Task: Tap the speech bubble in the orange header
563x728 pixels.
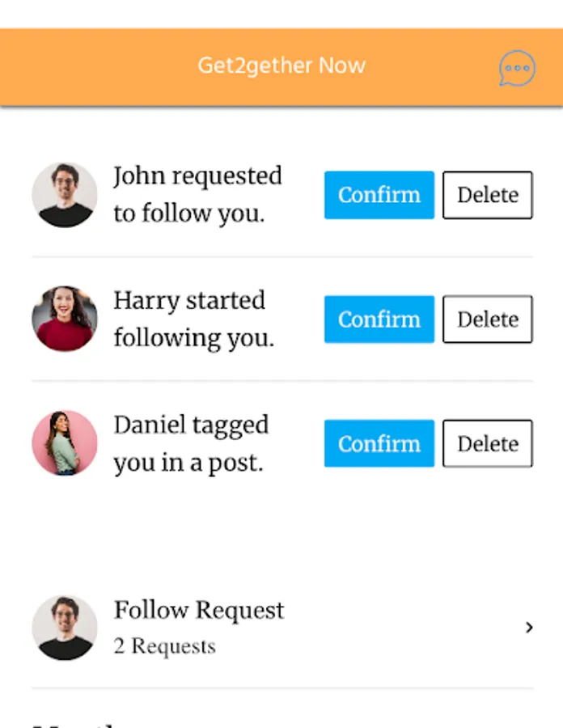Action: tap(516, 68)
